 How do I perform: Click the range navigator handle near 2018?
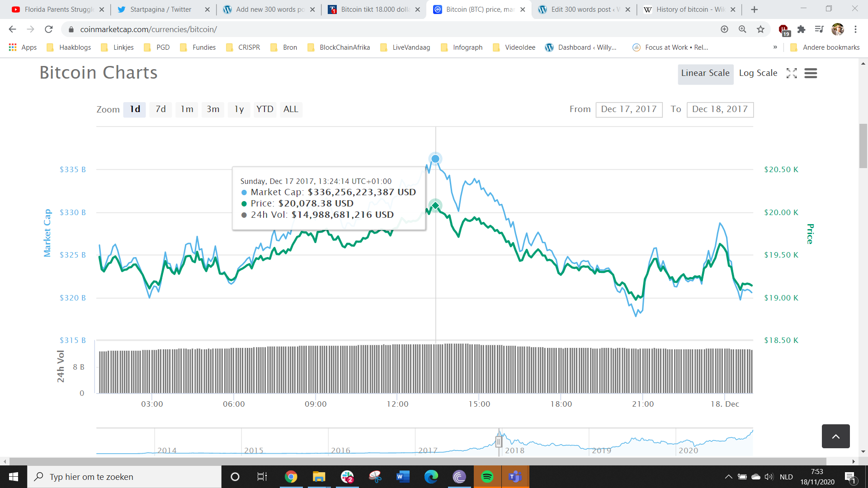click(499, 441)
